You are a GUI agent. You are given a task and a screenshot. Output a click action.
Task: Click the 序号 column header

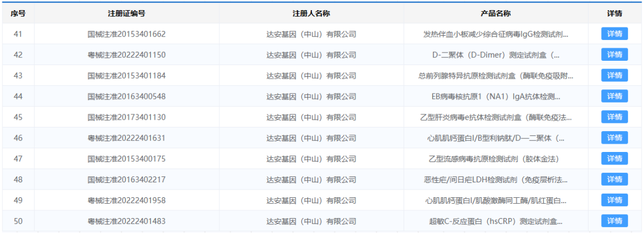(18, 14)
